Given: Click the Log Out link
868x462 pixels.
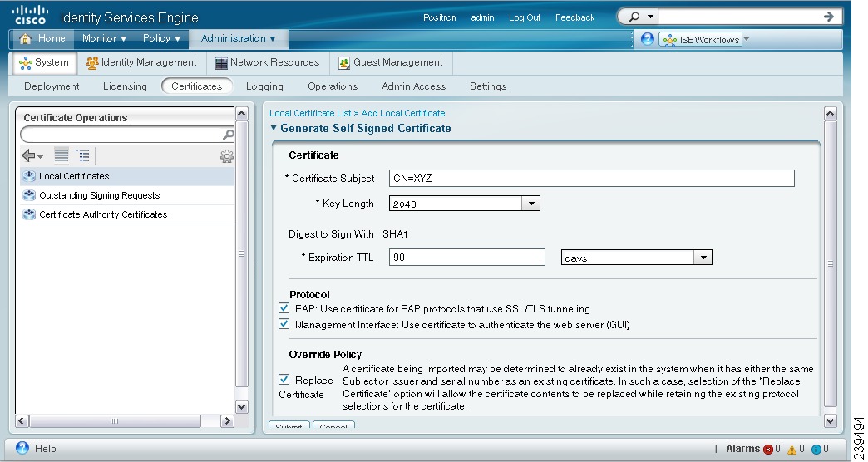Looking at the screenshot, I should coord(525,17).
